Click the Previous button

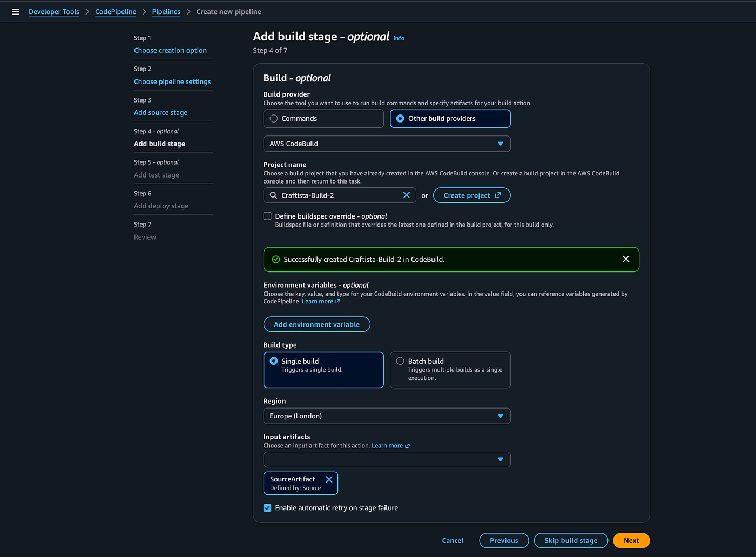point(504,541)
